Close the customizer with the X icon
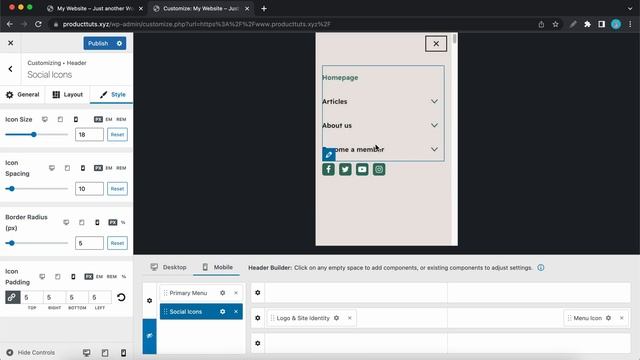 click(x=11, y=43)
